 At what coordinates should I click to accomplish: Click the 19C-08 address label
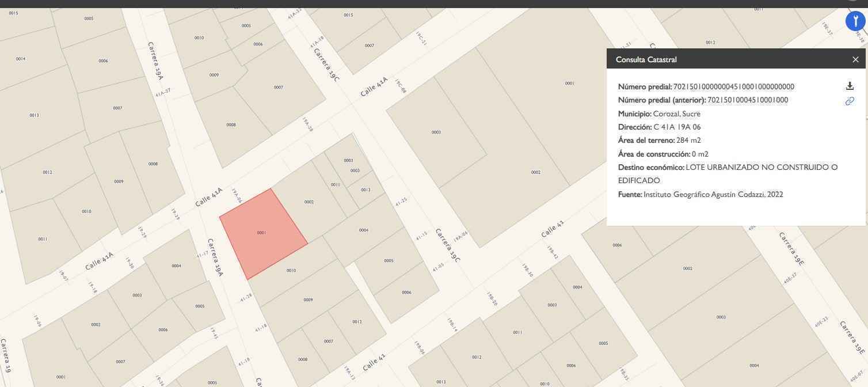tap(400, 87)
